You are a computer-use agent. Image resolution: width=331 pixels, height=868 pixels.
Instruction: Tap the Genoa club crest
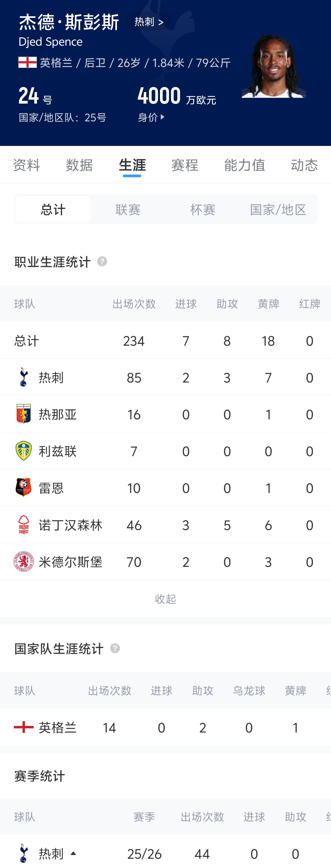pyautogui.click(x=24, y=414)
